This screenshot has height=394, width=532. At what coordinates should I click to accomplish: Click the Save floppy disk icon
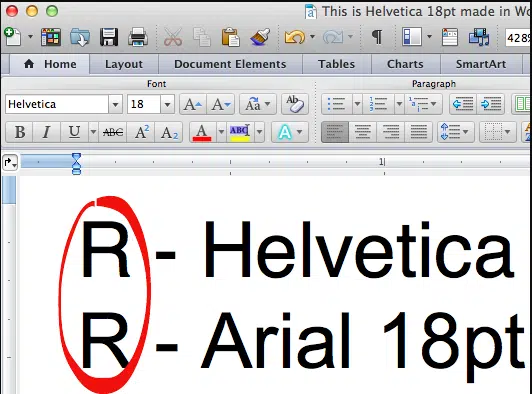pyautogui.click(x=109, y=37)
